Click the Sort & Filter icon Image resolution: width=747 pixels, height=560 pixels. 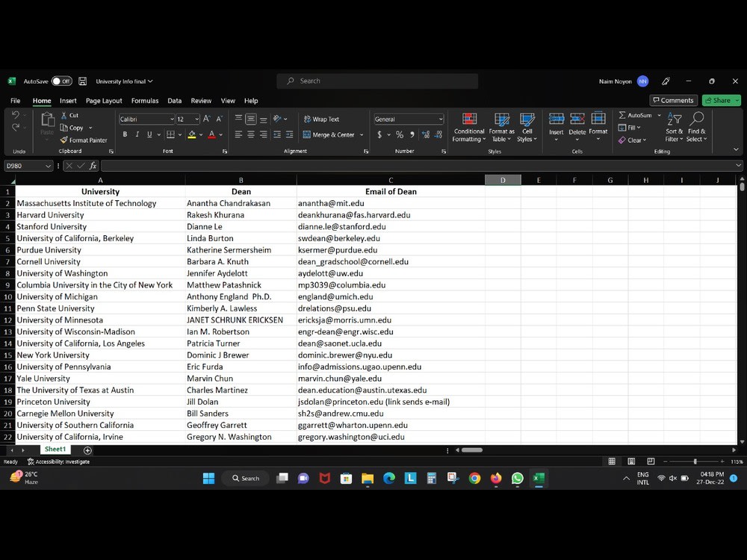pyautogui.click(x=674, y=119)
